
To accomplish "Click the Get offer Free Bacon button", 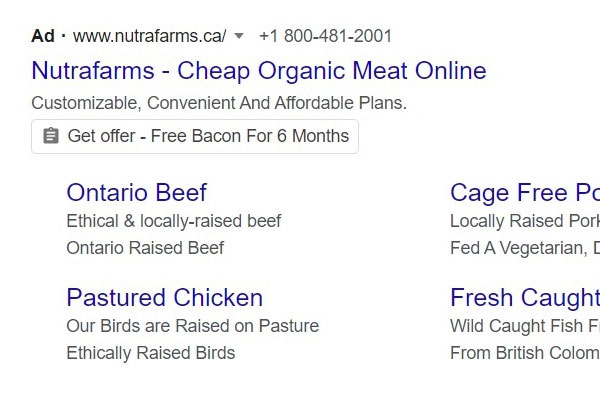I will pyautogui.click(x=195, y=136).
